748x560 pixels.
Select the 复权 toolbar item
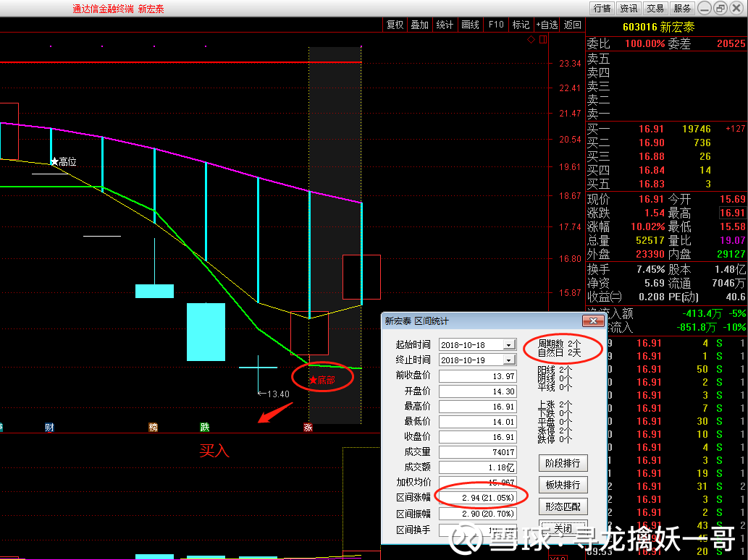coord(395,25)
